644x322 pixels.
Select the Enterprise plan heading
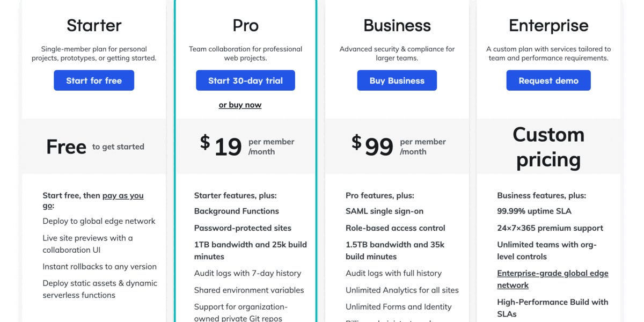pyautogui.click(x=548, y=25)
